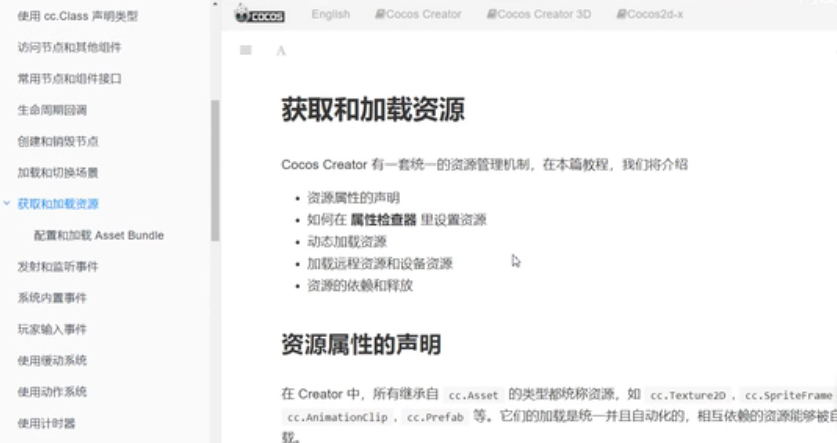837x443 pixels.
Task: Open the Cocos Creator docs link
Action: point(418,14)
